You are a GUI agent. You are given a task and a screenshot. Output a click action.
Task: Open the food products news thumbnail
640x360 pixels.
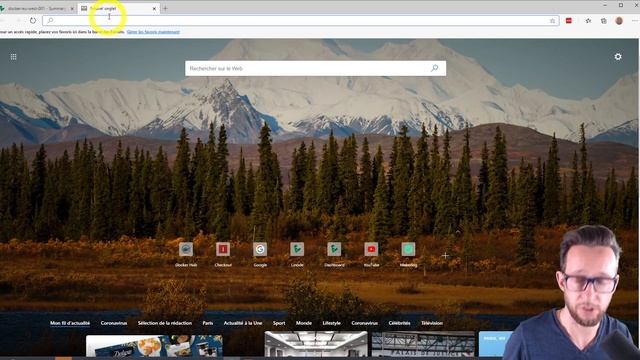click(154, 346)
